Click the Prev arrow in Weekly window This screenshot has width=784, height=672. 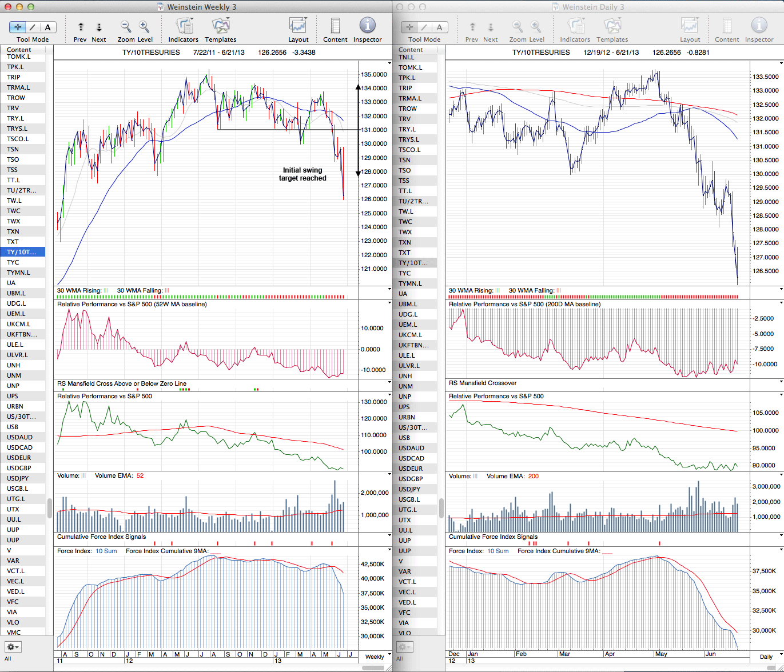point(81,27)
